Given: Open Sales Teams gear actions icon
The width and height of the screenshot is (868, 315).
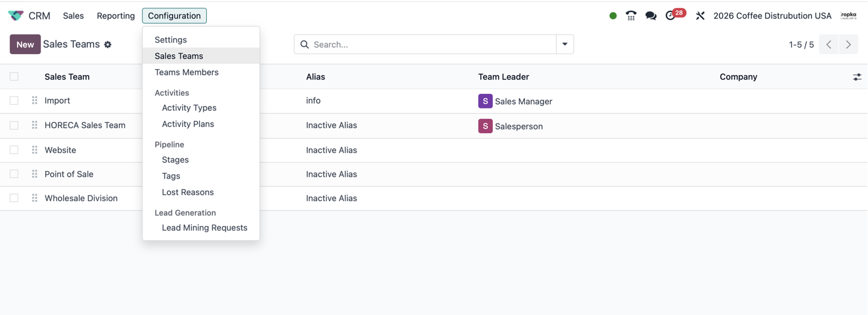Looking at the screenshot, I should (108, 45).
